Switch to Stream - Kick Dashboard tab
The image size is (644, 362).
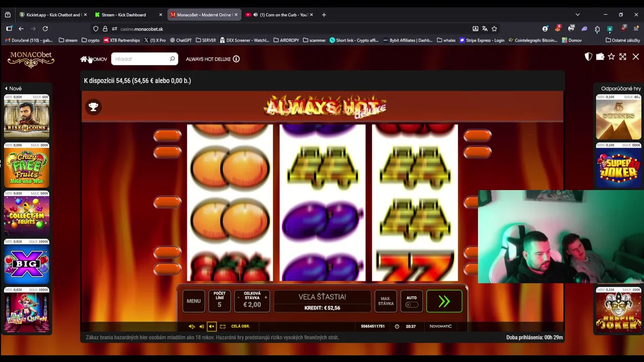[x=124, y=15]
